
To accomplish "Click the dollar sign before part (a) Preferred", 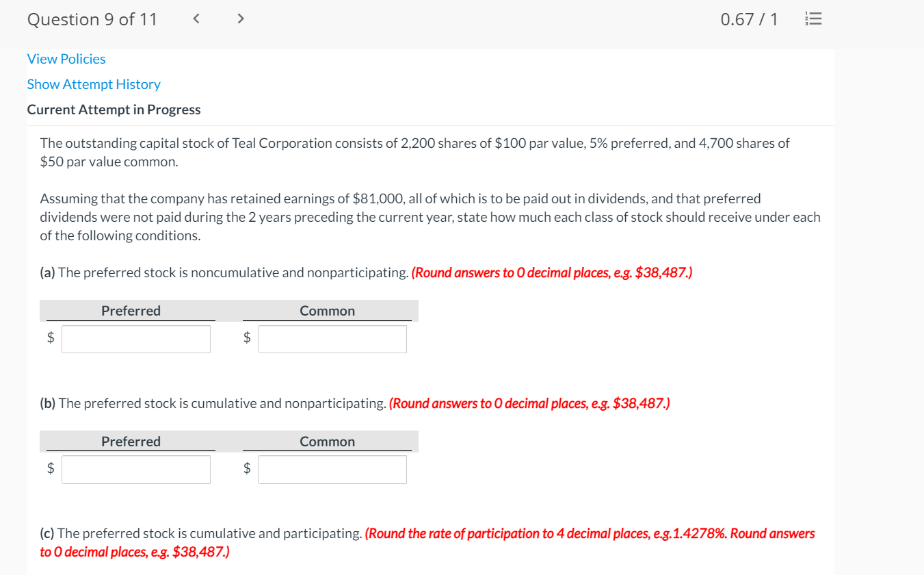I will 50,337.
